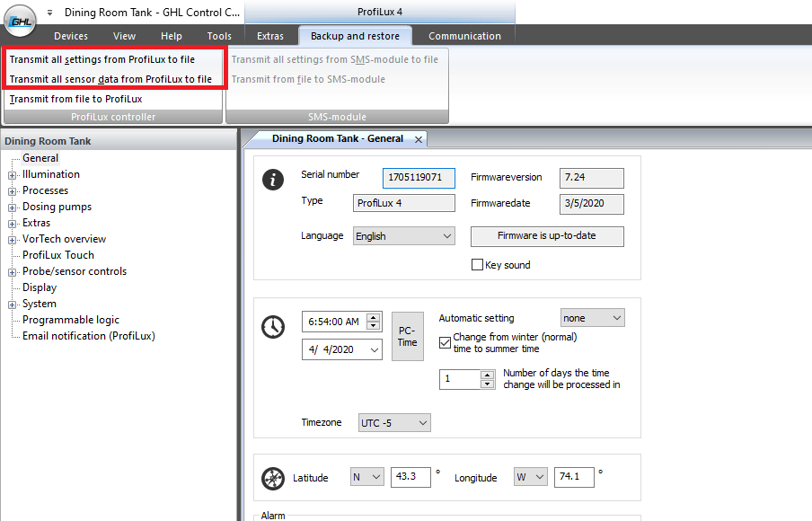Screen dimensions: 812x521
Task: Click the Longitude value field 74.1
Action: click(574, 477)
